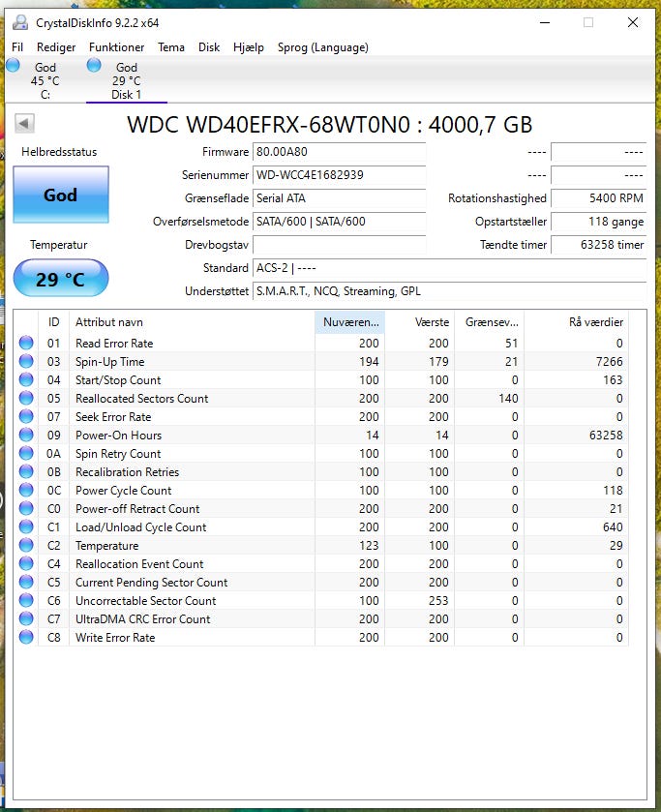Image resolution: width=661 pixels, height=812 pixels.
Task: Click the Nuværende column header
Action: pos(349,321)
